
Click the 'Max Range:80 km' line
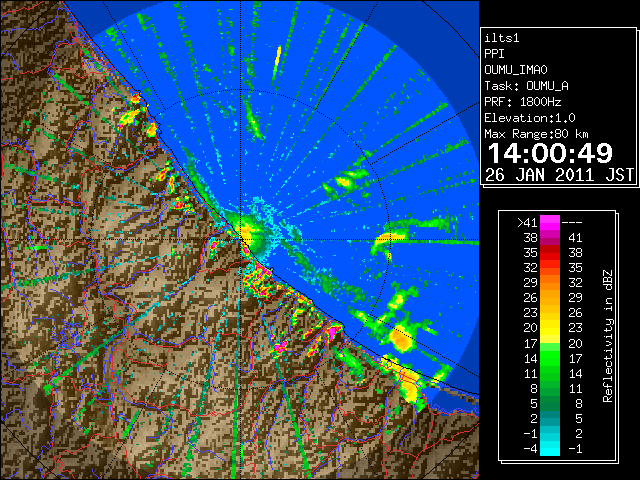(536, 134)
